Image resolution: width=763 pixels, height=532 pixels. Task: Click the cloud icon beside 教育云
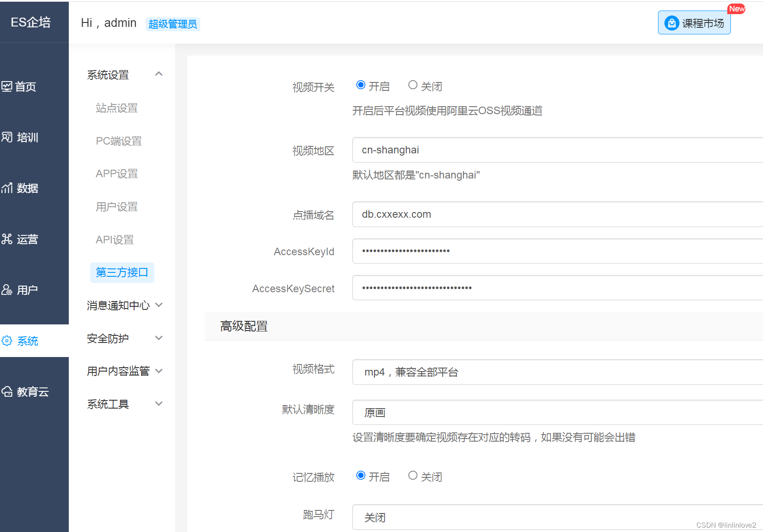click(x=7, y=391)
